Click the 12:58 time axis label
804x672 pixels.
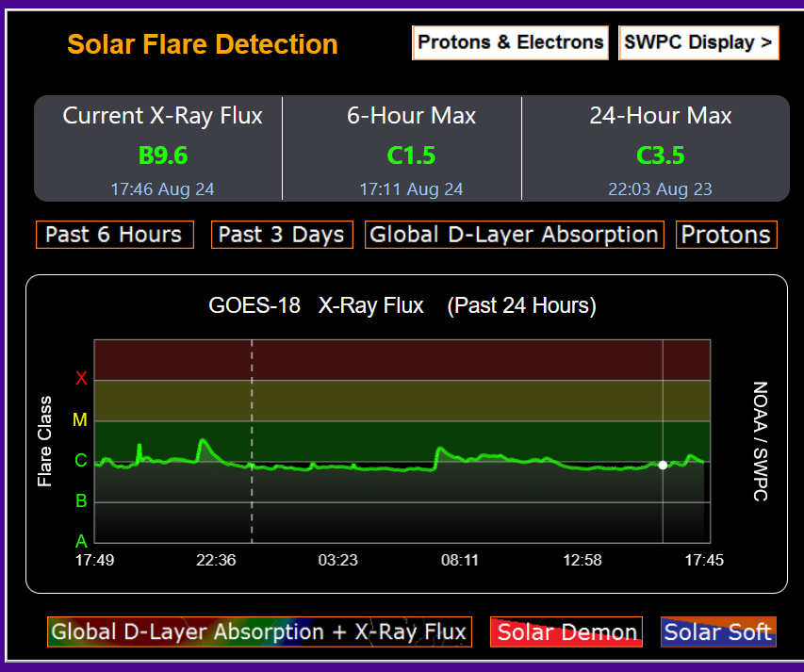(x=582, y=560)
